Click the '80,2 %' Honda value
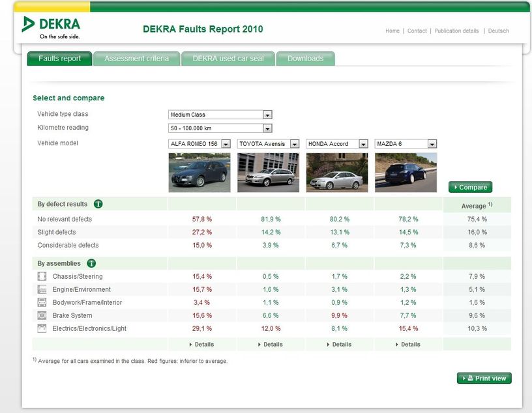The height and width of the screenshot is (413, 532). pos(340,219)
